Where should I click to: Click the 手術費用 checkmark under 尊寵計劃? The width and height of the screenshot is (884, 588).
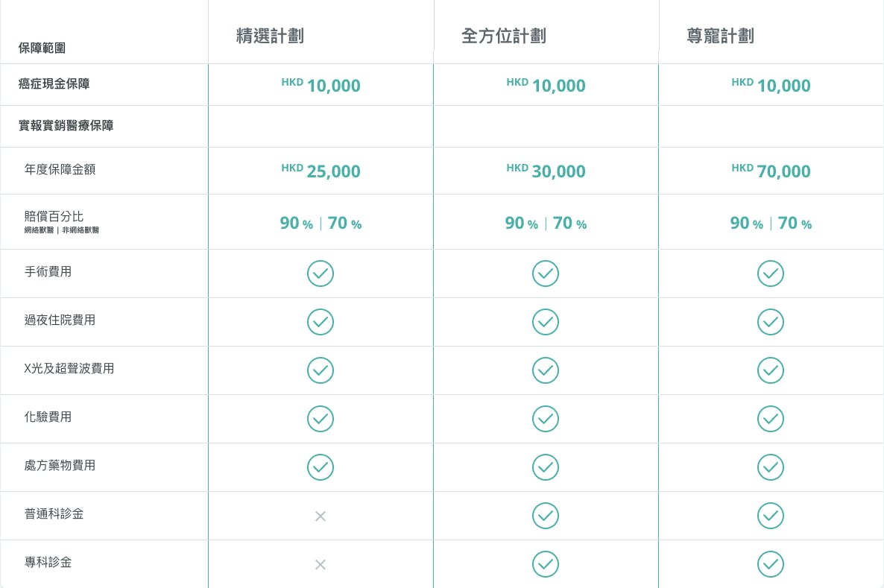(770, 274)
